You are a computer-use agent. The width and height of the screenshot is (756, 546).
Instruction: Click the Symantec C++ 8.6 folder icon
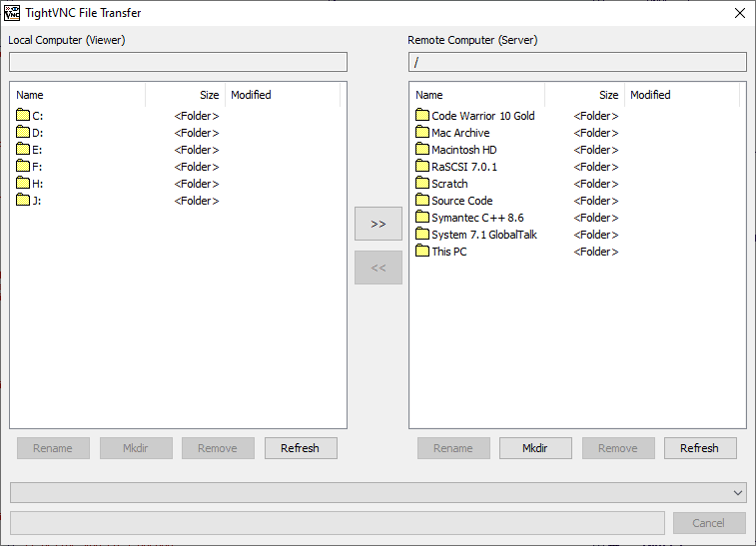point(422,217)
